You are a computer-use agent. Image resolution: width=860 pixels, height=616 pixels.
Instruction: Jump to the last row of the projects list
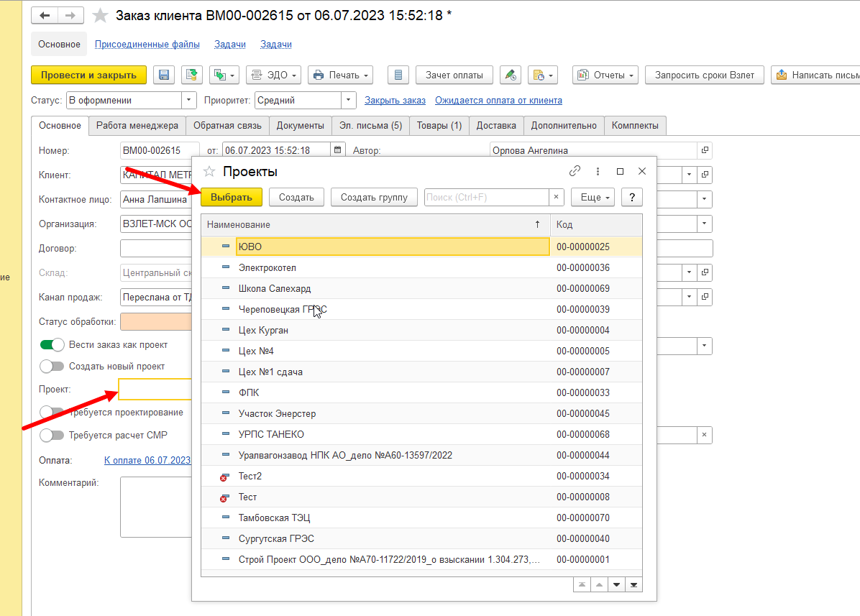pyautogui.click(x=633, y=585)
